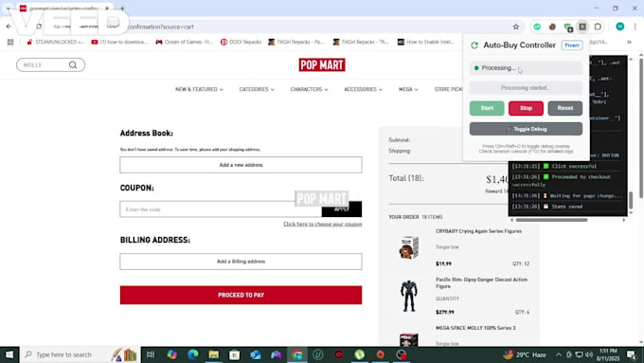Click the POP MART logo in the header
644x363 pixels.
click(x=322, y=65)
